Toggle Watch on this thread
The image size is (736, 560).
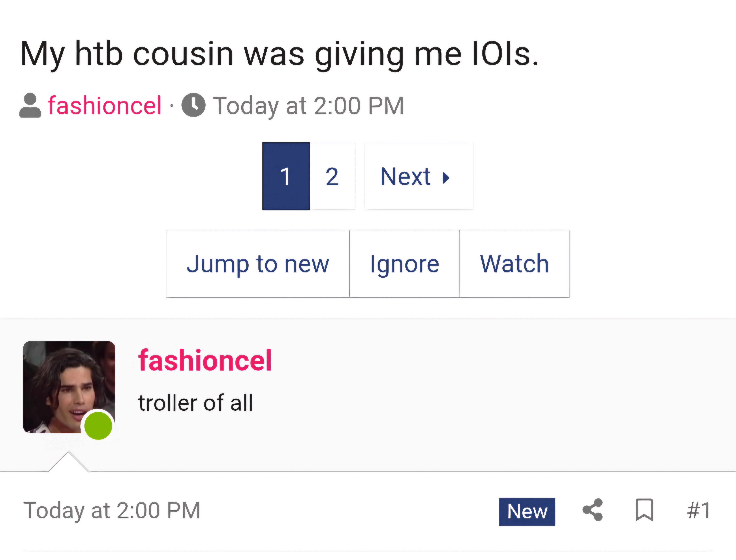(x=514, y=264)
